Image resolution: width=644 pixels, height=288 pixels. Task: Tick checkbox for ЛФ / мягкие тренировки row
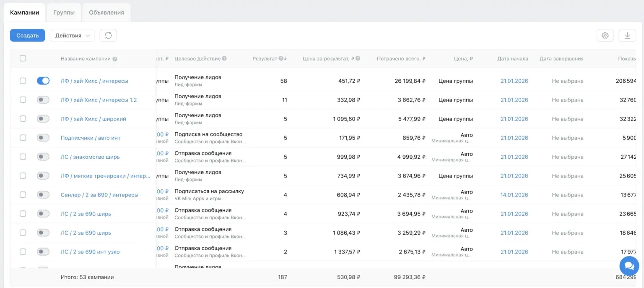click(x=23, y=176)
